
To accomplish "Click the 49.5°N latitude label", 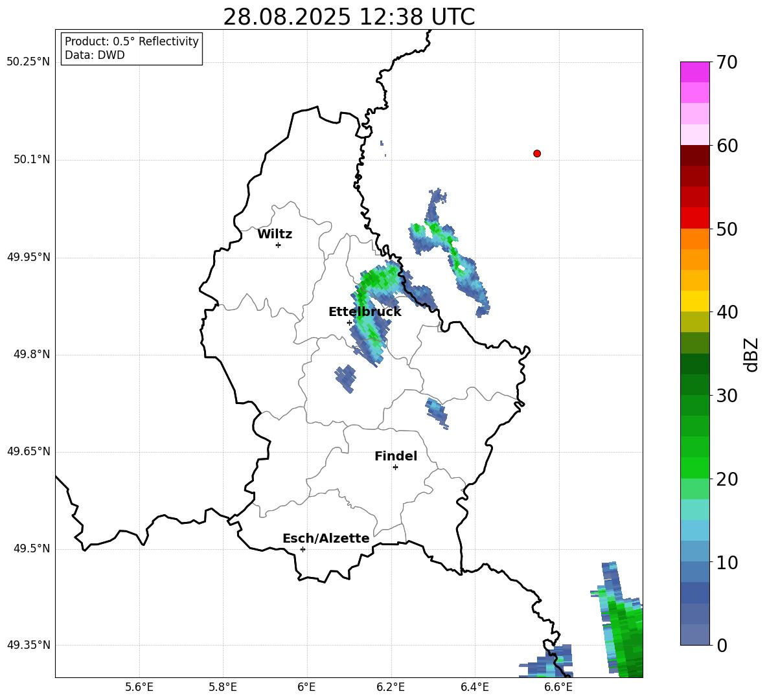I will coord(32,548).
